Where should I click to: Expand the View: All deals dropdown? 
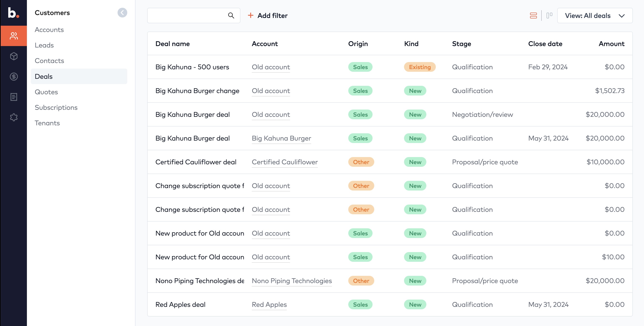595,16
